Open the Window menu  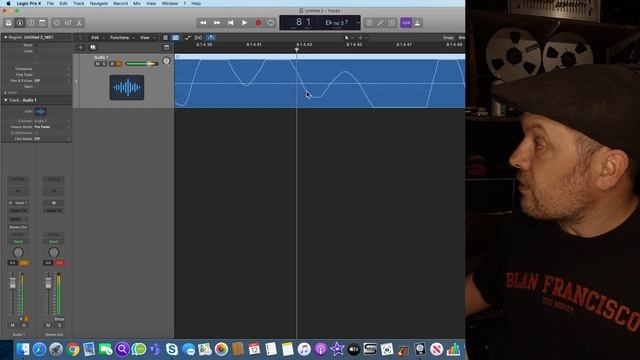point(170,3)
